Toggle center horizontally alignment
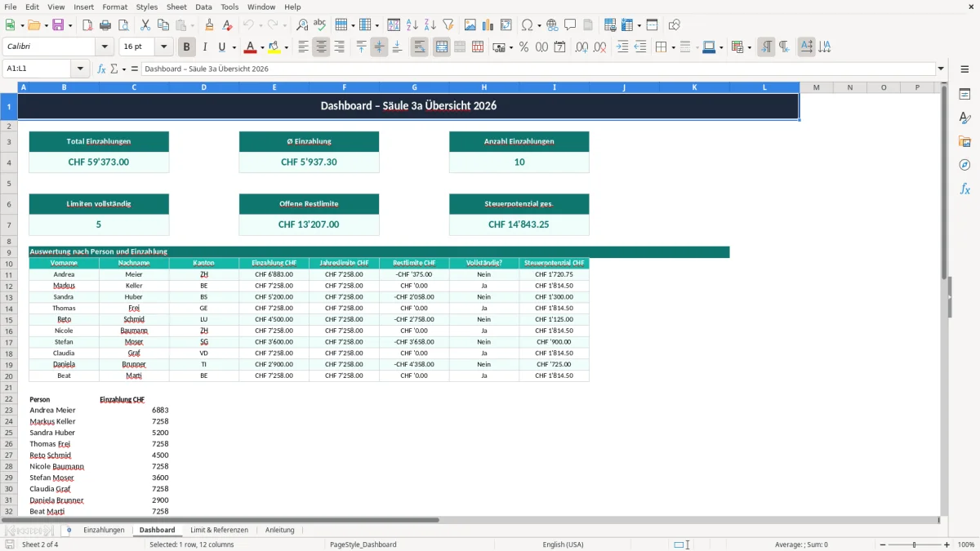The height and width of the screenshot is (551, 980). 321,47
